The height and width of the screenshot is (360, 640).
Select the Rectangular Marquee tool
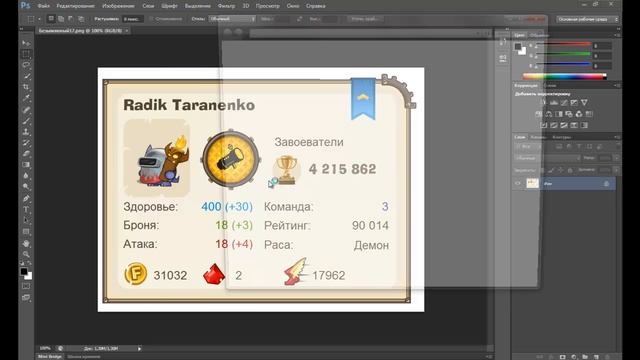(x=26, y=54)
